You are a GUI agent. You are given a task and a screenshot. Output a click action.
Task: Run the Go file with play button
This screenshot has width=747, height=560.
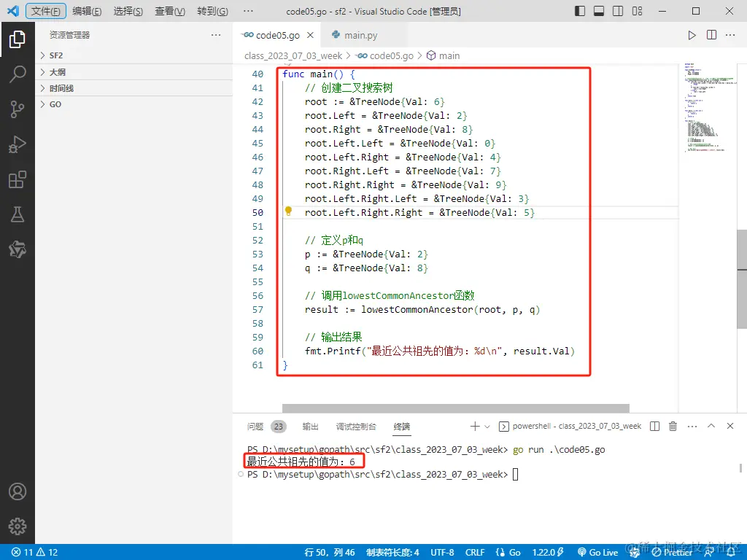[692, 35]
